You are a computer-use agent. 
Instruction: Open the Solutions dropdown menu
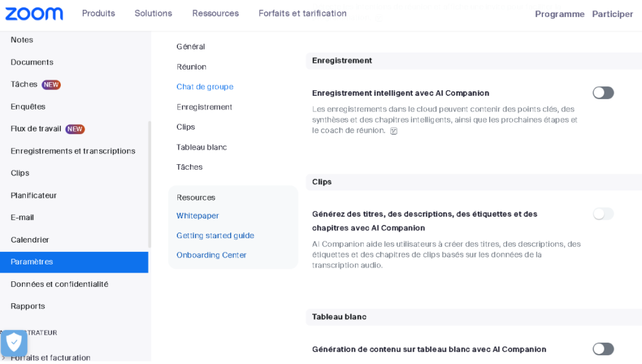(x=153, y=13)
